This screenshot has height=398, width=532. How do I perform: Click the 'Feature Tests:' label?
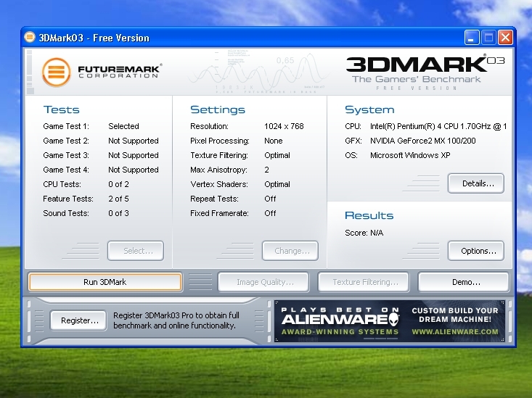[x=68, y=199]
